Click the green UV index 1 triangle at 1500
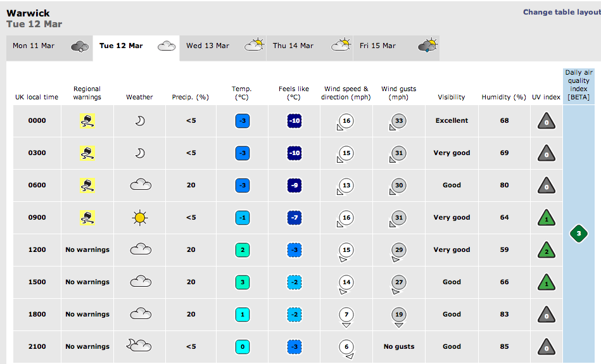Viewport: 601px width, 364px height. [x=547, y=282]
